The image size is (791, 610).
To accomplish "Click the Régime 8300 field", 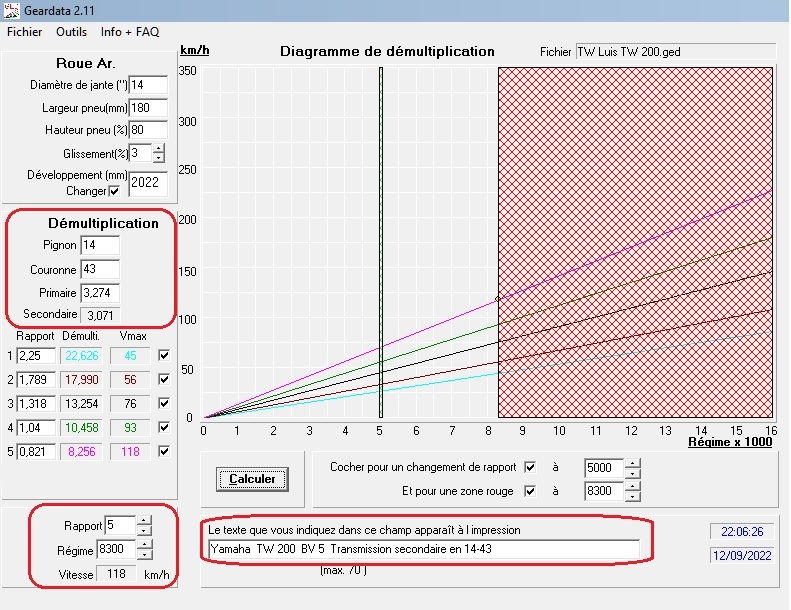I will click(x=116, y=549).
